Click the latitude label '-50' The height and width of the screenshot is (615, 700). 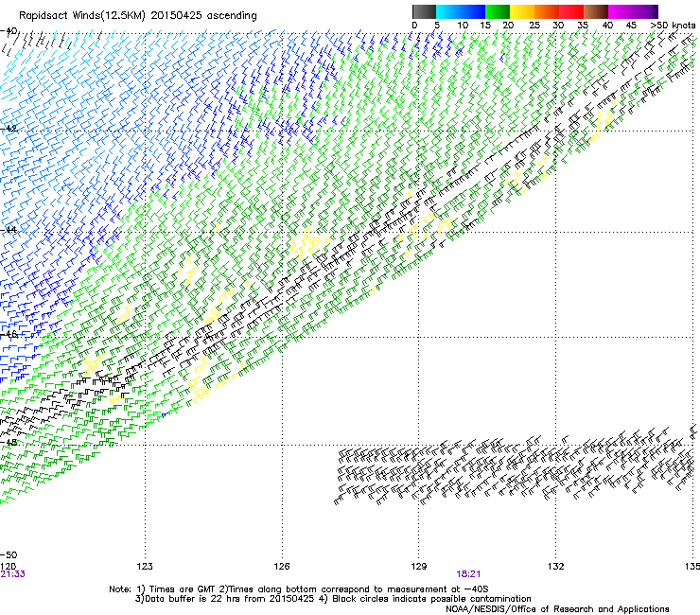(x=9, y=555)
